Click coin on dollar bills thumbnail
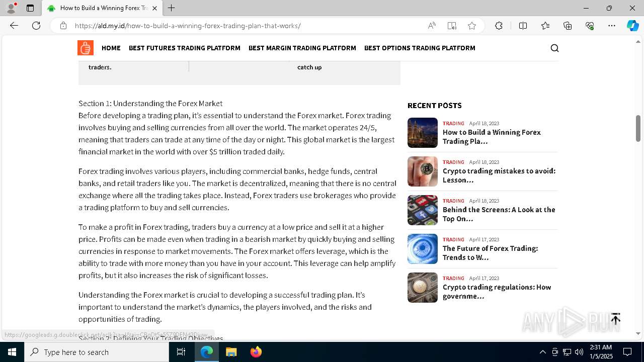Screen dimensions: 644x362 pos(423,288)
